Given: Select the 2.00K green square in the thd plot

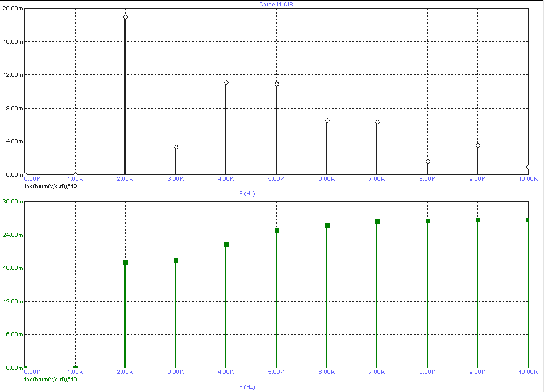Looking at the screenshot, I should point(126,262).
